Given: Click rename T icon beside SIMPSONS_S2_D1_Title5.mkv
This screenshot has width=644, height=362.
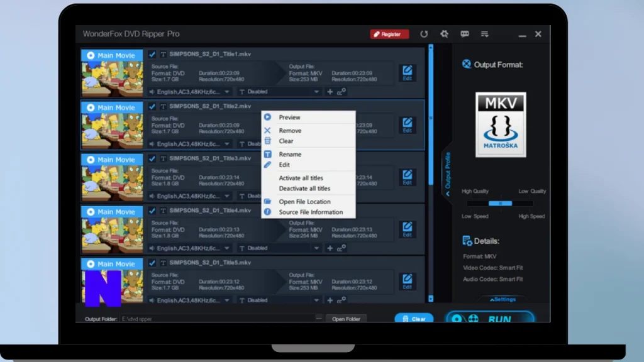Looking at the screenshot, I should pos(163,263).
